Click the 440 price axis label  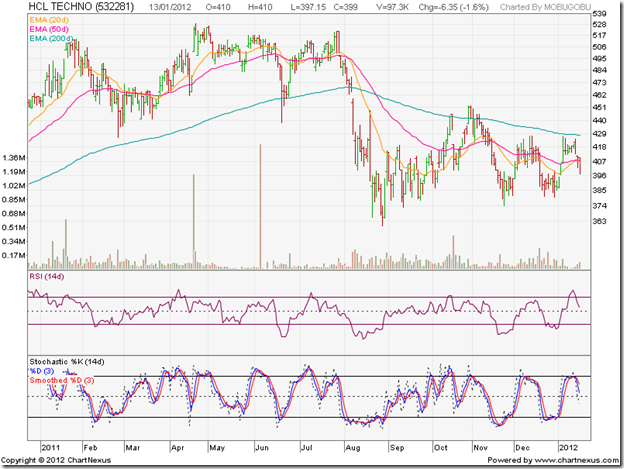tap(599, 120)
